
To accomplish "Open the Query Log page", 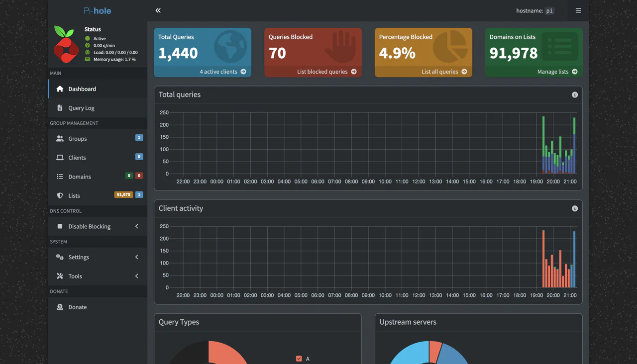I will [x=98, y=108].
